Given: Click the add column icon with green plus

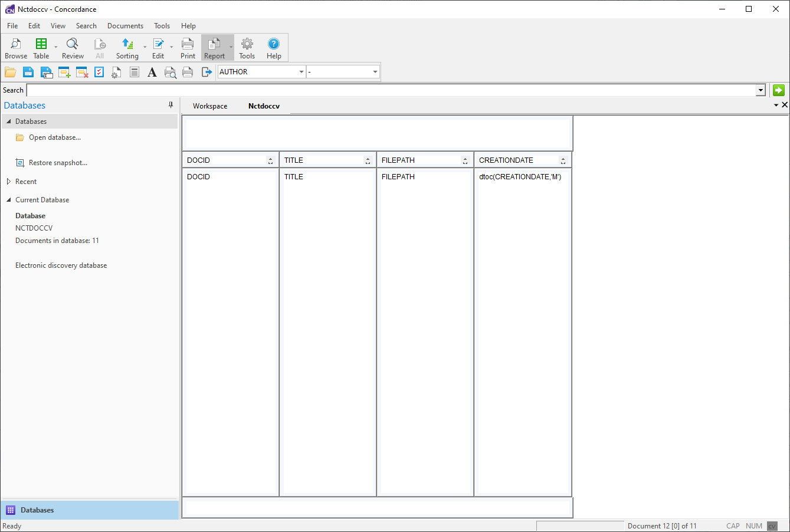Looking at the screenshot, I should click(x=64, y=72).
